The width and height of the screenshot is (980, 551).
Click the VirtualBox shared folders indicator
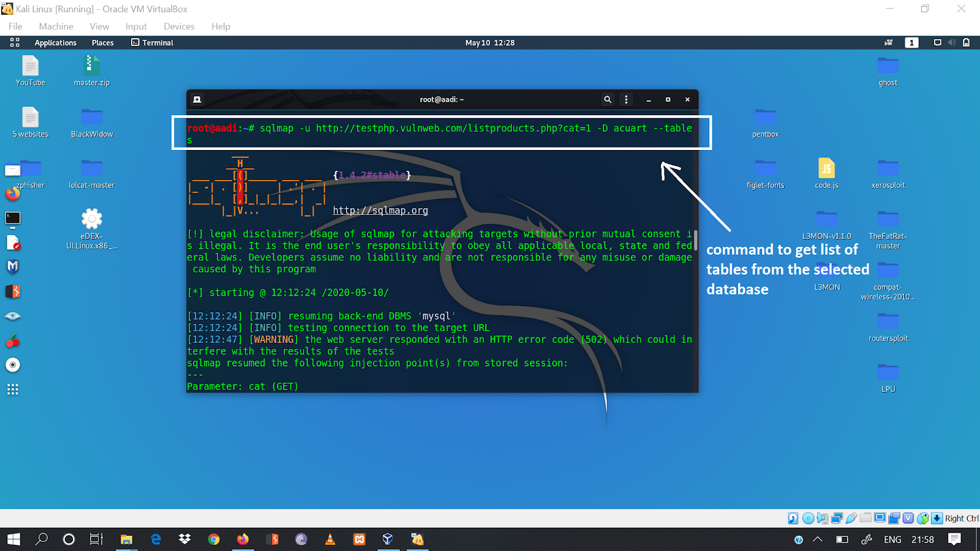click(x=865, y=518)
